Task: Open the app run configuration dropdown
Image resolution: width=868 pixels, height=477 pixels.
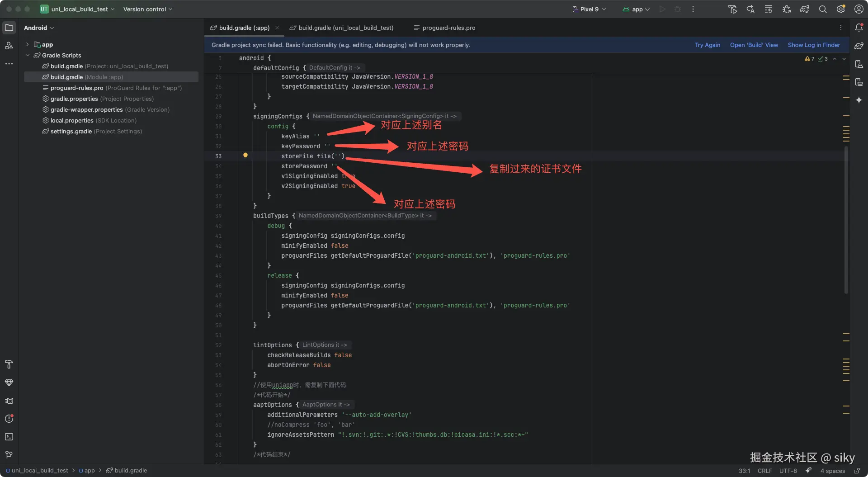Action: (x=636, y=9)
